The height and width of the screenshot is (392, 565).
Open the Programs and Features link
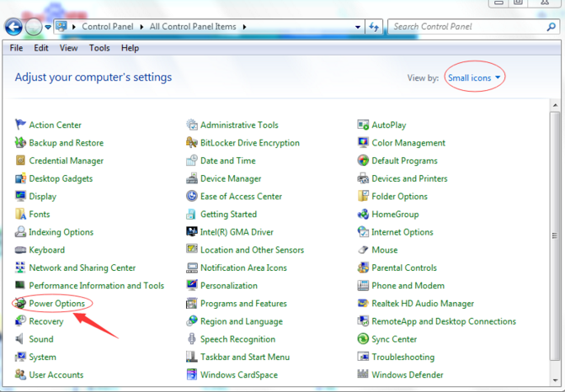click(243, 303)
